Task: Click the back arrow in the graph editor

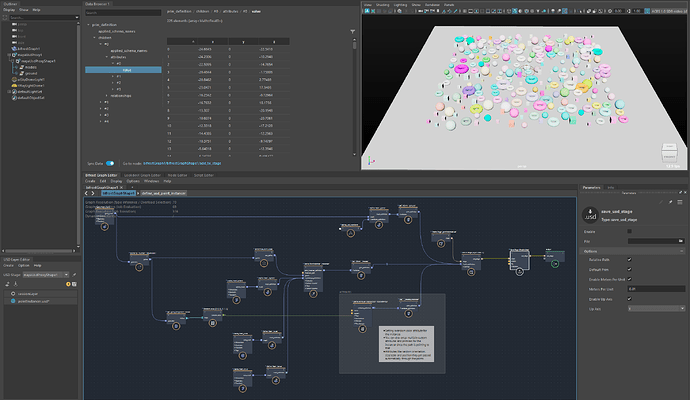Action: point(88,193)
